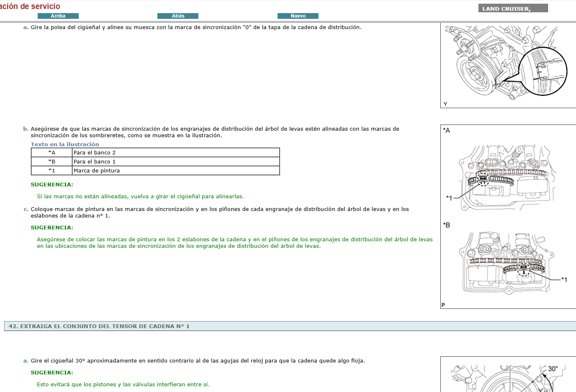Click the Arriba navigation button
576x392 pixels.
58,16
